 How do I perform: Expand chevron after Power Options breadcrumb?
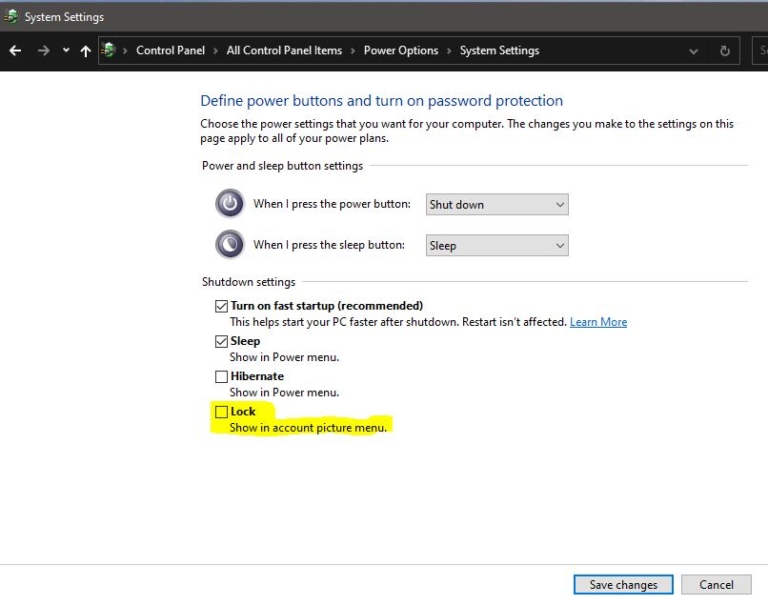(x=449, y=51)
